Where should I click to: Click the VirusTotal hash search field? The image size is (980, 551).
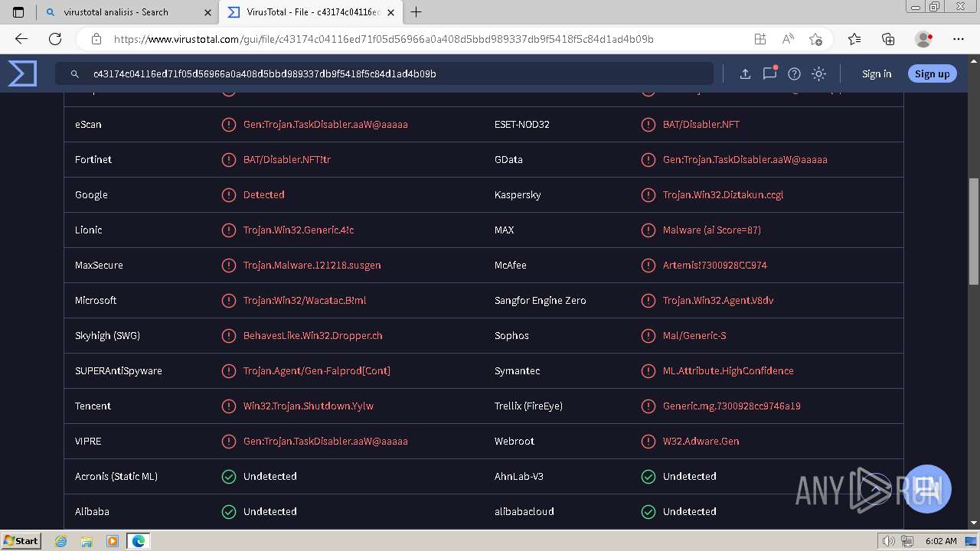384,73
